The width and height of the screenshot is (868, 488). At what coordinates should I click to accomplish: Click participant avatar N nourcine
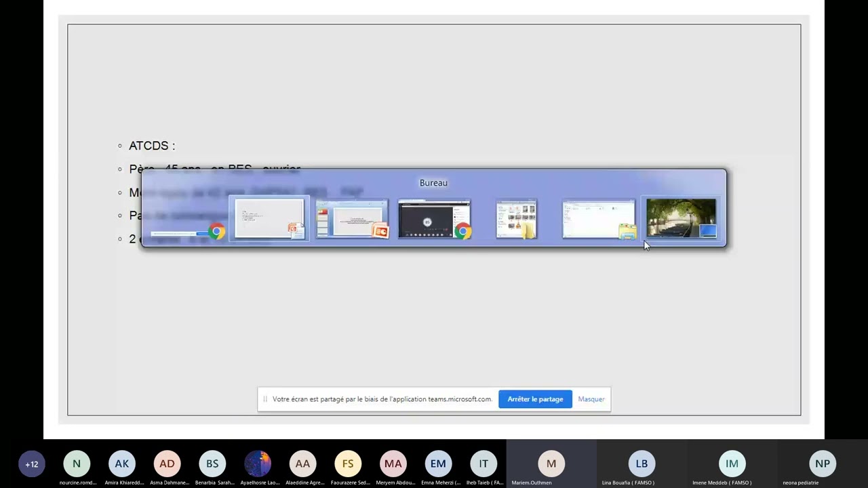click(77, 464)
